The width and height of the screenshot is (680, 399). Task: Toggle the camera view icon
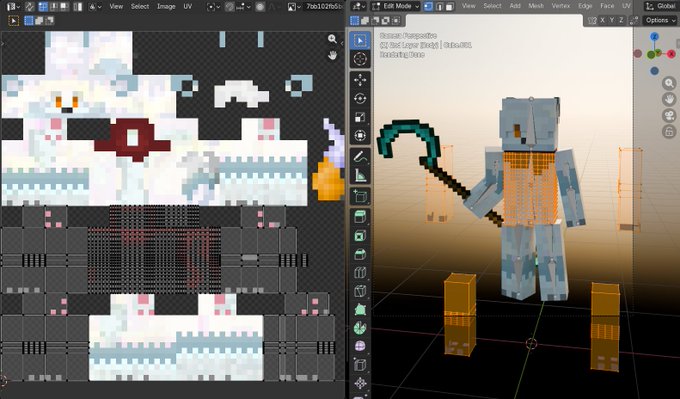[x=669, y=115]
